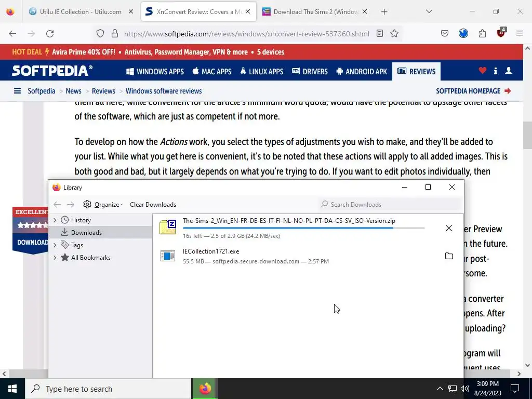Select History in the Library sidebar
The height and width of the screenshot is (399, 532).
(81, 220)
